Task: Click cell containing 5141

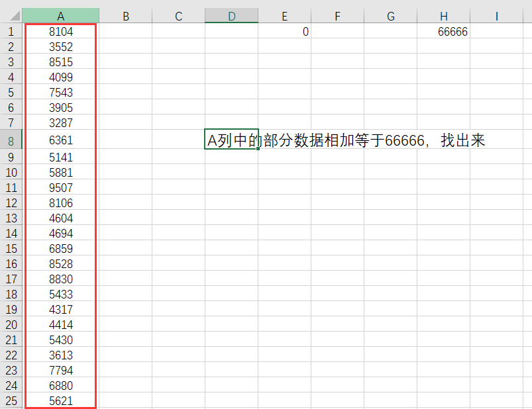Action: pyautogui.click(x=61, y=157)
